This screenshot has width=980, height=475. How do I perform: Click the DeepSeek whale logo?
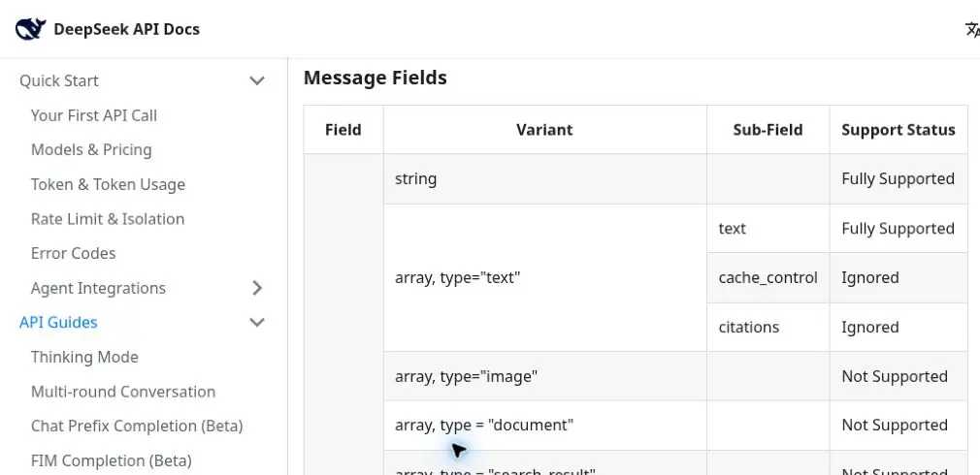[31, 29]
